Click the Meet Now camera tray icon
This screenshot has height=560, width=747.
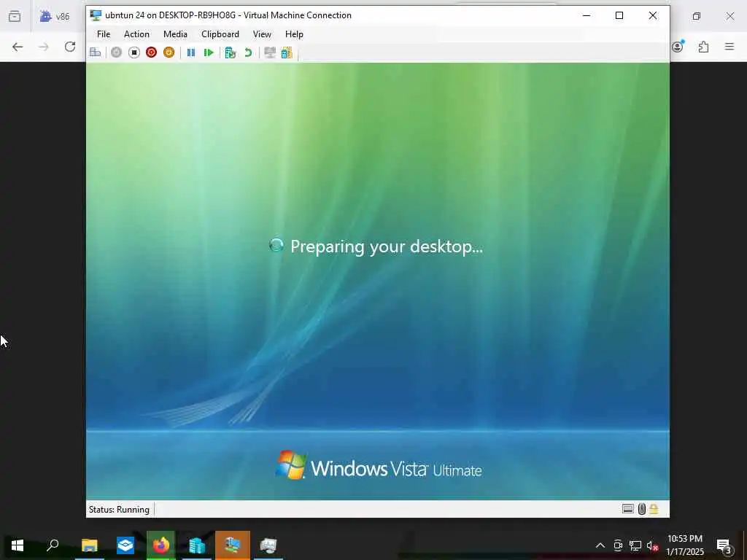[x=618, y=545]
